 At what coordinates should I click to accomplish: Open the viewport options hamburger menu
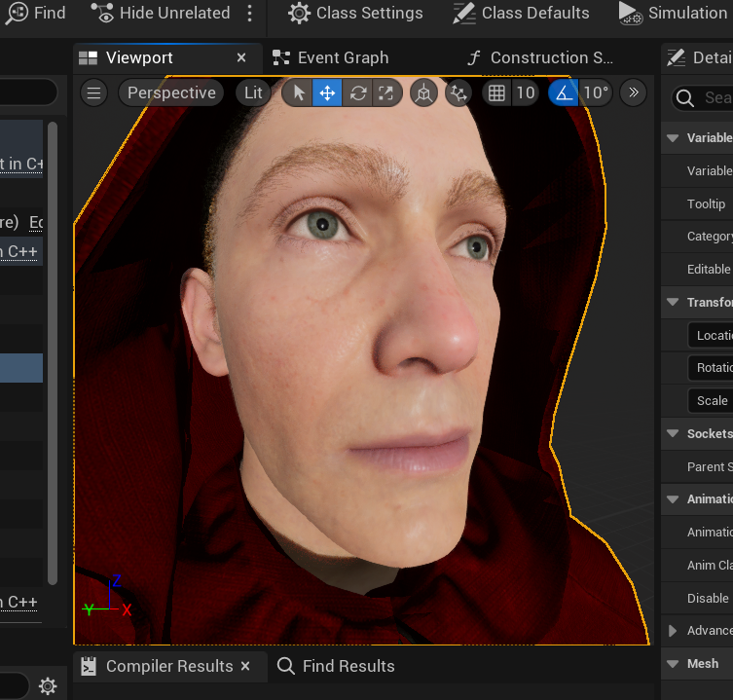click(93, 93)
